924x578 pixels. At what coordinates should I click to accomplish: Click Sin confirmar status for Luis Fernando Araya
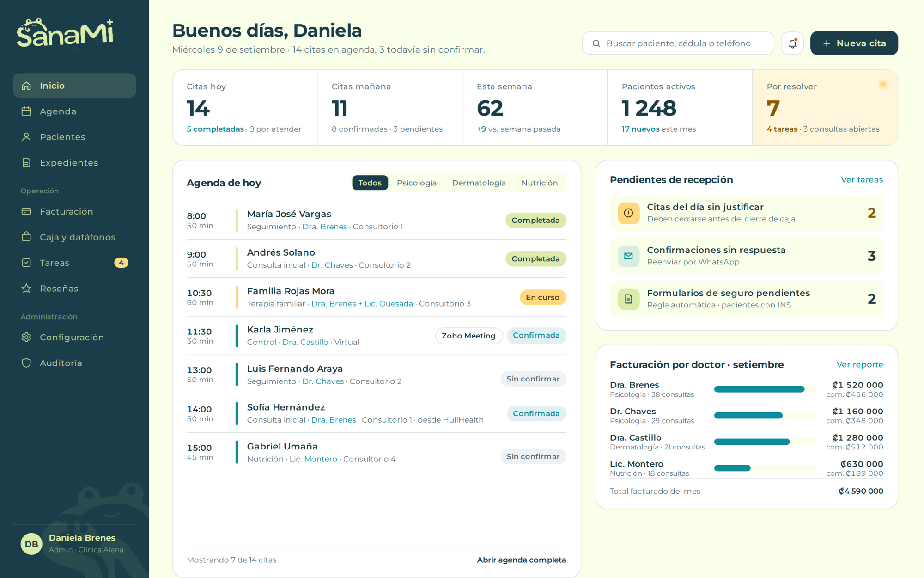(533, 379)
